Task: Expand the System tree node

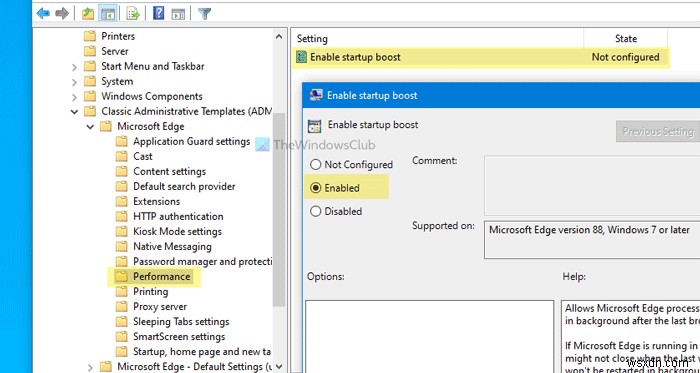Action: pyautogui.click(x=75, y=82)
